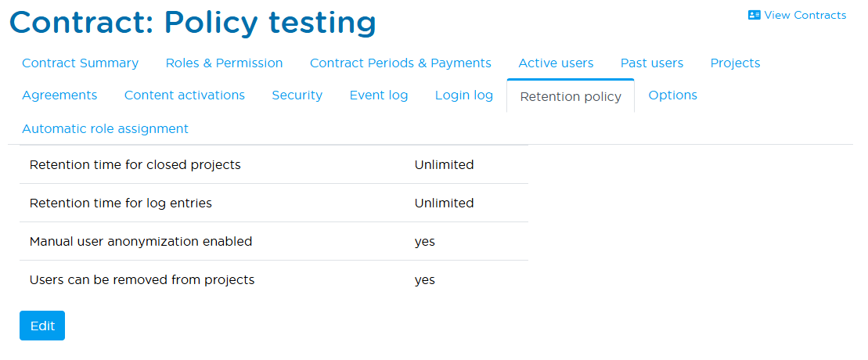Open the Roles & Permission tab
868x360 pixels.
pos(224,63)
